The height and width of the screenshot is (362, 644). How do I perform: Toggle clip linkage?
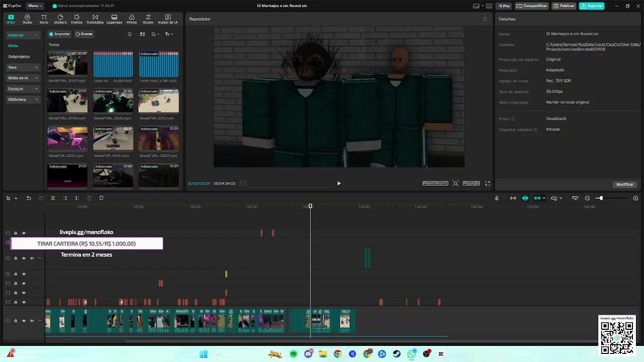(x=537, y=198)
